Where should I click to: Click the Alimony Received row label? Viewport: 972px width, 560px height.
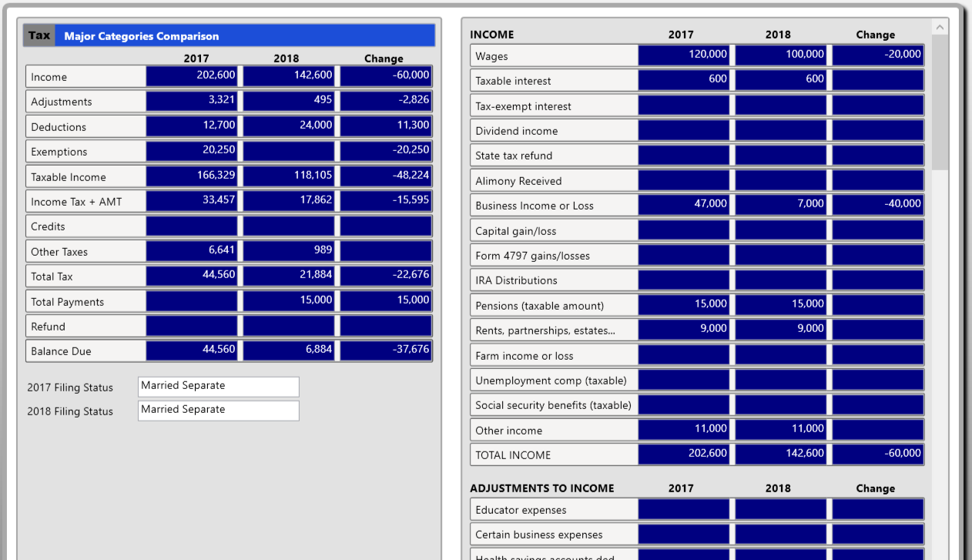[x=518, y=181]
